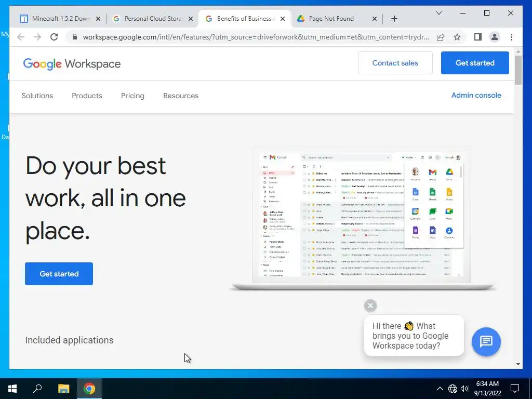
Task: Close the Minecraft 1.5.2 tab
Action: (x=98, y=19)
